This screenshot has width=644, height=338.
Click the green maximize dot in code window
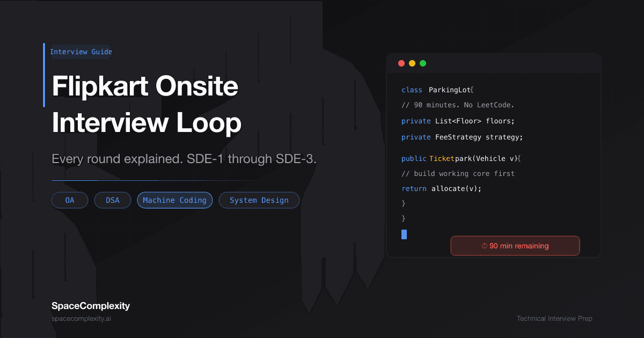tap(423, 63)
